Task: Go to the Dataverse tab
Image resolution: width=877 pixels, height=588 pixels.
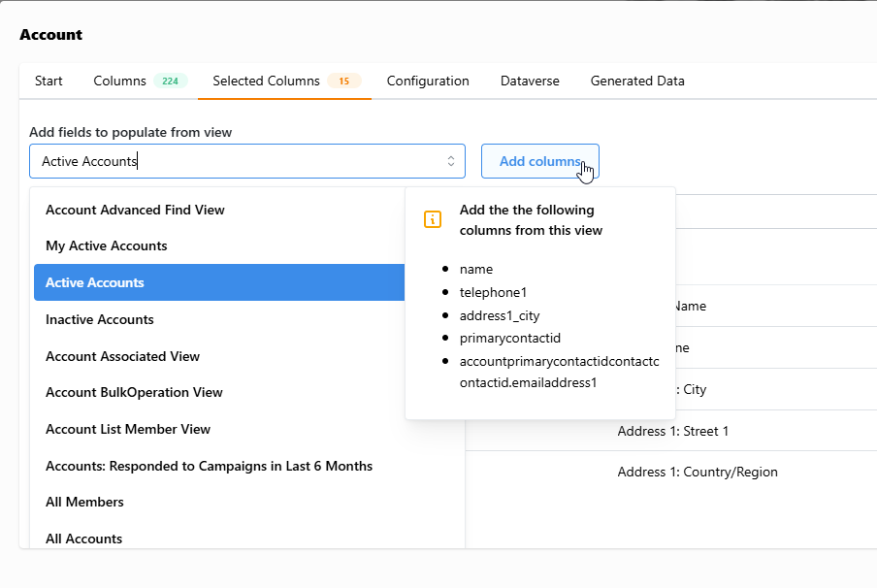Action: 530,82
